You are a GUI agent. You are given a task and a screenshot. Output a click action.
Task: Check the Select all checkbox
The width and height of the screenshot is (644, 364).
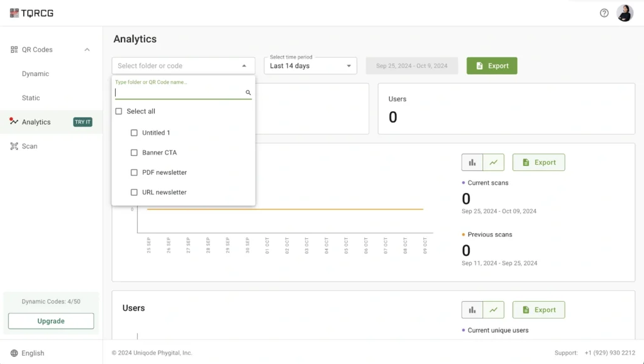[x=119, y=111]
